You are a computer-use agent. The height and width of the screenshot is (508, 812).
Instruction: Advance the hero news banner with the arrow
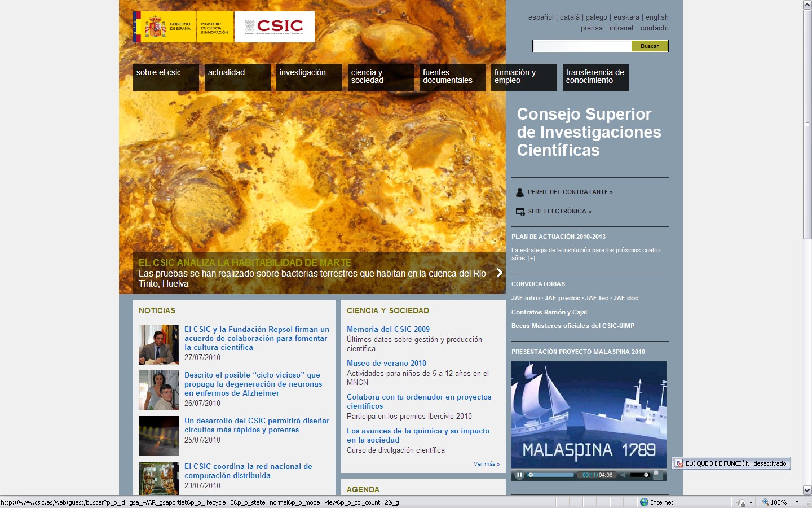[499, 273]
